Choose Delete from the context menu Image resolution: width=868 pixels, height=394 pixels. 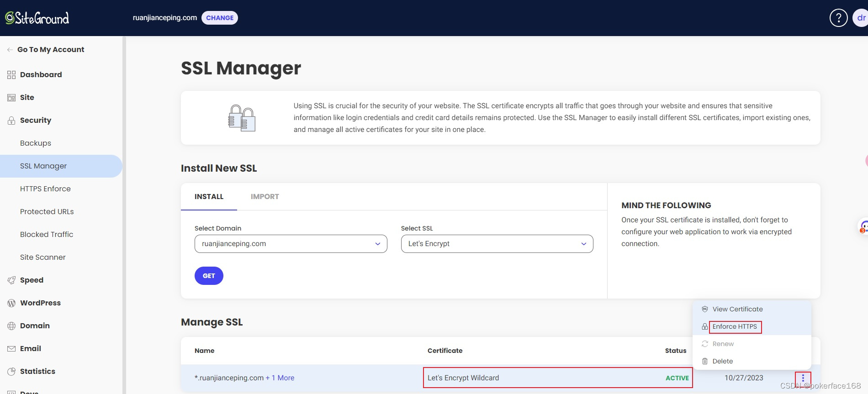pos(752,361)
